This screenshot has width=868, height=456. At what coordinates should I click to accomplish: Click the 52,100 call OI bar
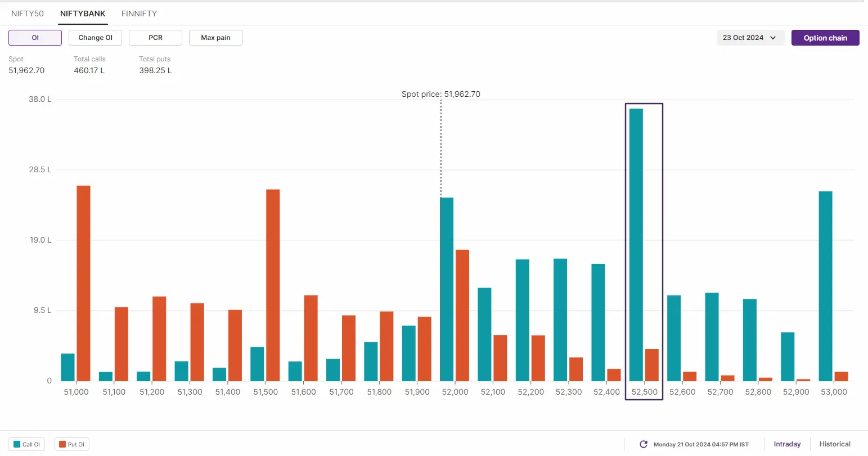(484, 334)
